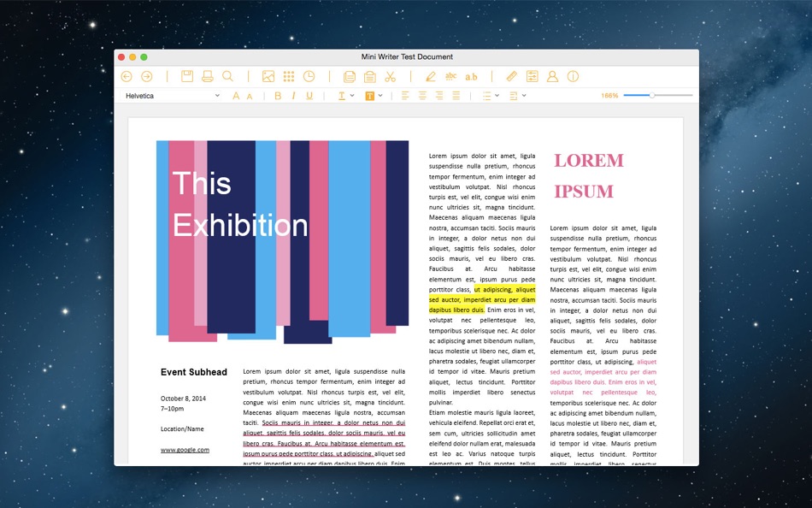The height and width of the screenshot is (508, 812).
Task: Adjust the 166% zoom slider
Action: tap(652, 96)
